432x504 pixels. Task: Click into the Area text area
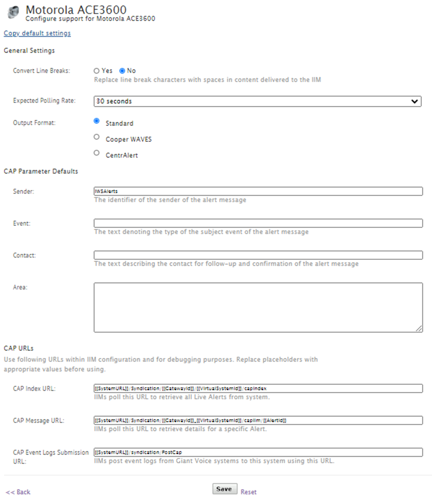pyautogui.click(x=258, y=307)
